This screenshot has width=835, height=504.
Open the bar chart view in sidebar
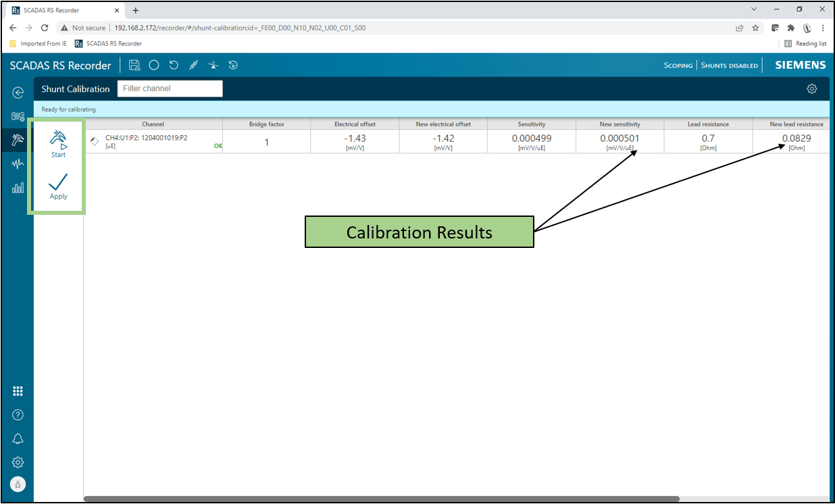pos(18,188)
